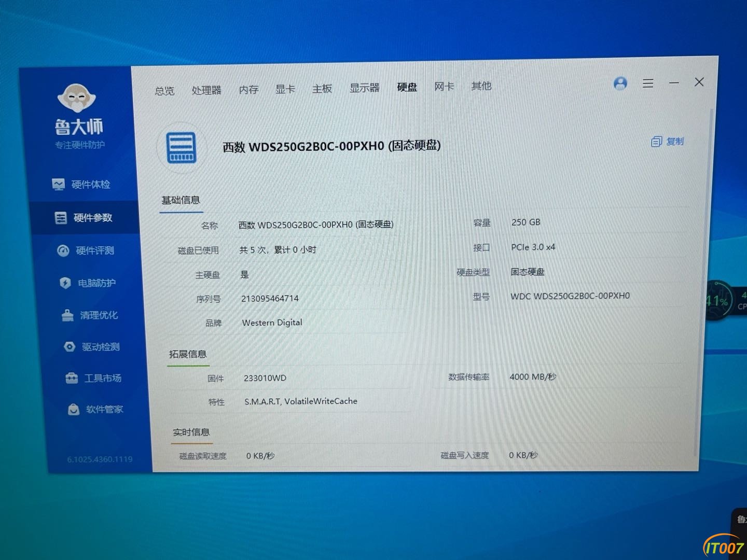The height and width of the screenshot is (560, 747).
Task: Click the 清理优化 broom icon
Action: coord(67,315)
